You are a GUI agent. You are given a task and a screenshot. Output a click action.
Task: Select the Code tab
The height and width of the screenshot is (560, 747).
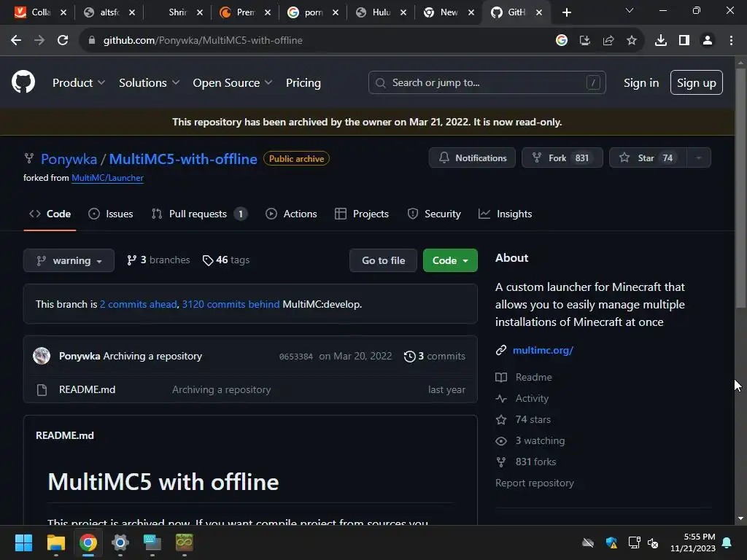click(50, 214)
